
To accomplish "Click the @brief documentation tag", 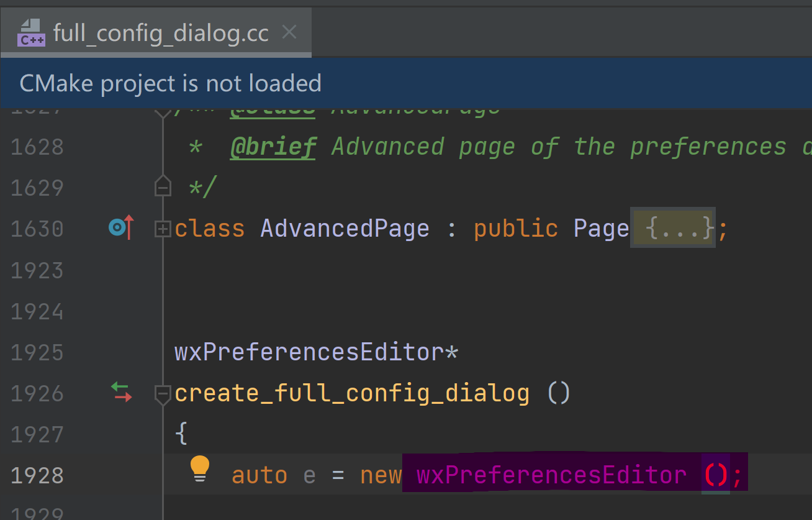I will pyautogui.click(x=273, y=147).
